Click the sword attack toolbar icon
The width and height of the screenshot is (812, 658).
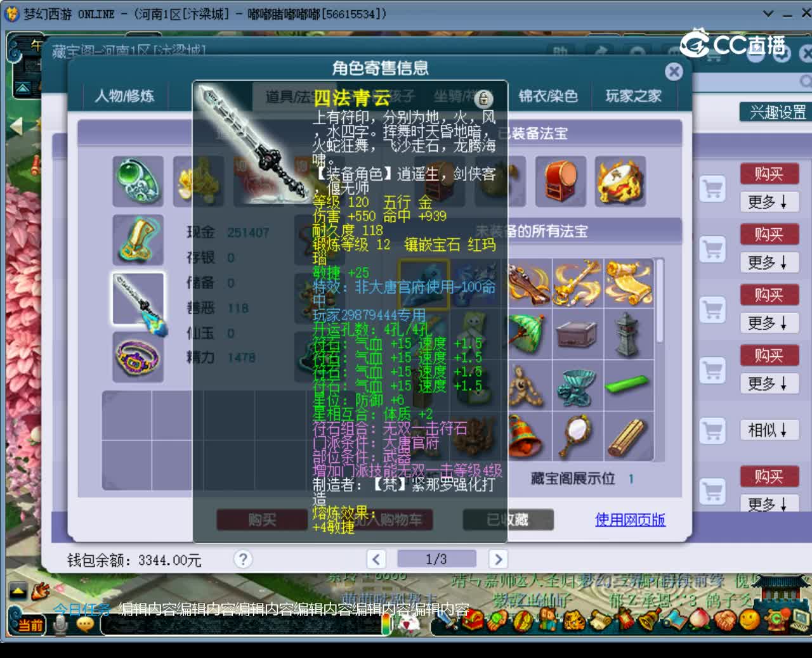coord(448,622)
